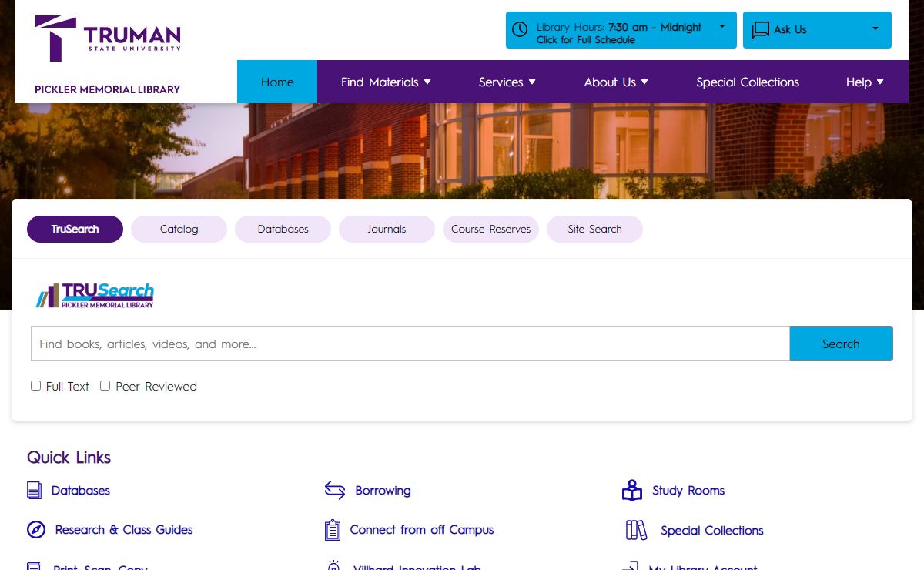Select the TruSearch search tab

(x=75, y=229)
